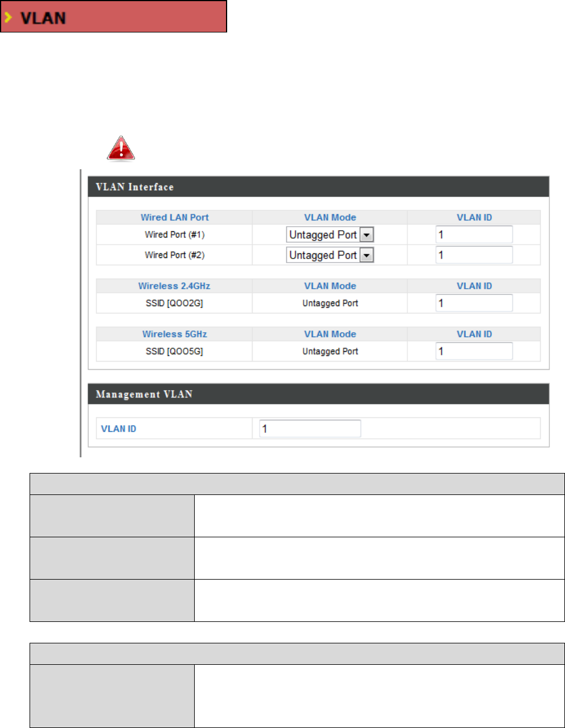Click Untagged Port text in SSID [QOO5G] row

tap(330, 351)
